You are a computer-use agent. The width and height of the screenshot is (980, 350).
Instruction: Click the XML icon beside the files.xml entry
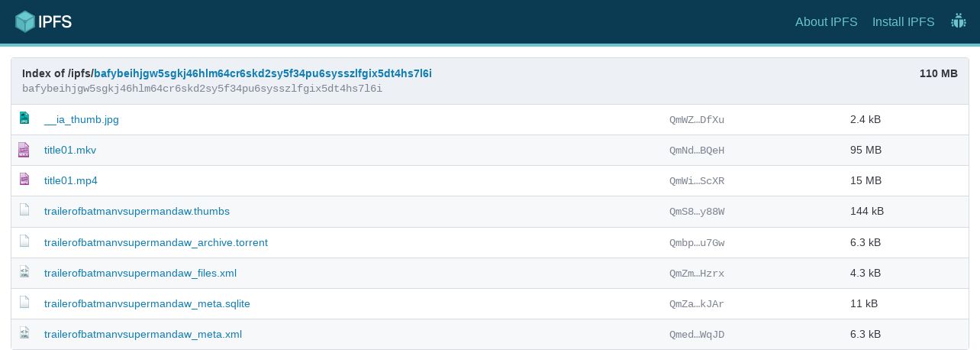[x=24, y=272]
